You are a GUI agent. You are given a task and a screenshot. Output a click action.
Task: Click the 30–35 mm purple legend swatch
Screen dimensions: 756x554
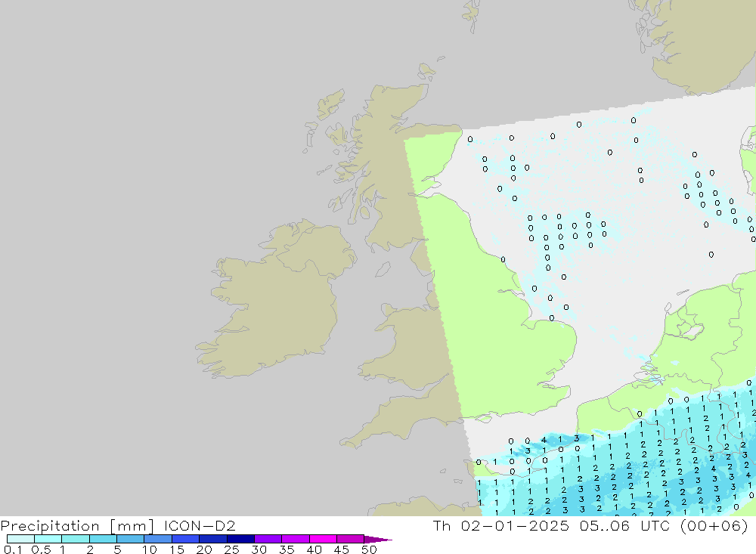268,539
